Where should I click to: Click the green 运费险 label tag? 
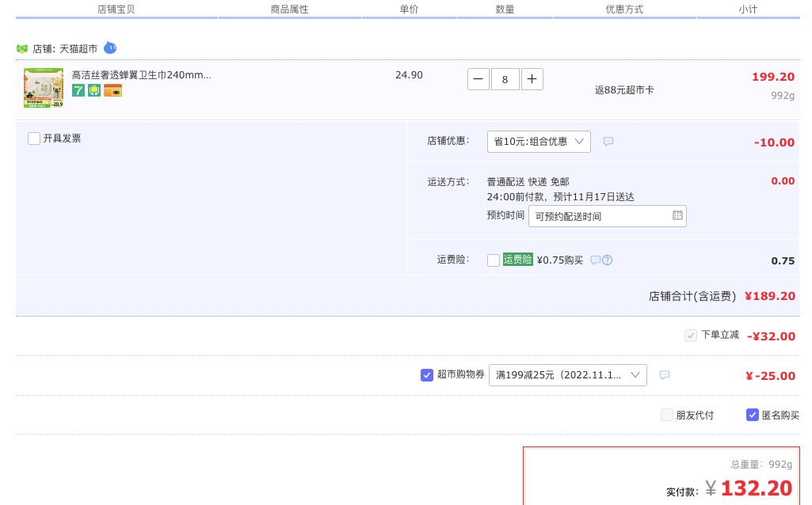click(518, 259)
